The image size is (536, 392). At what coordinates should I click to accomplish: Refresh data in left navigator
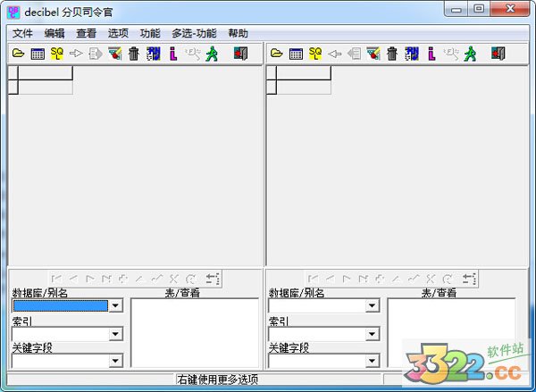(x=191, y=279)
